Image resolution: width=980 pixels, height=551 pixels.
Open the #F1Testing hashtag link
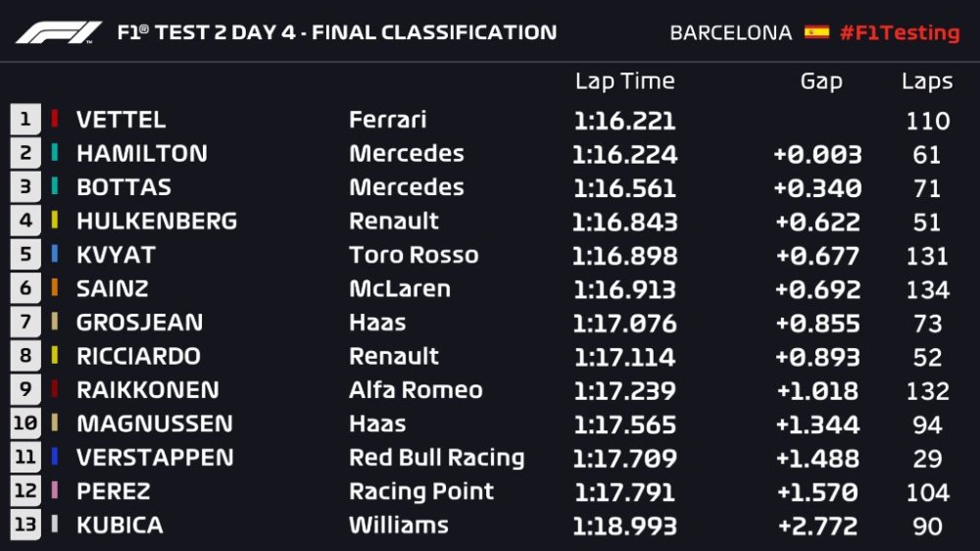899,32
